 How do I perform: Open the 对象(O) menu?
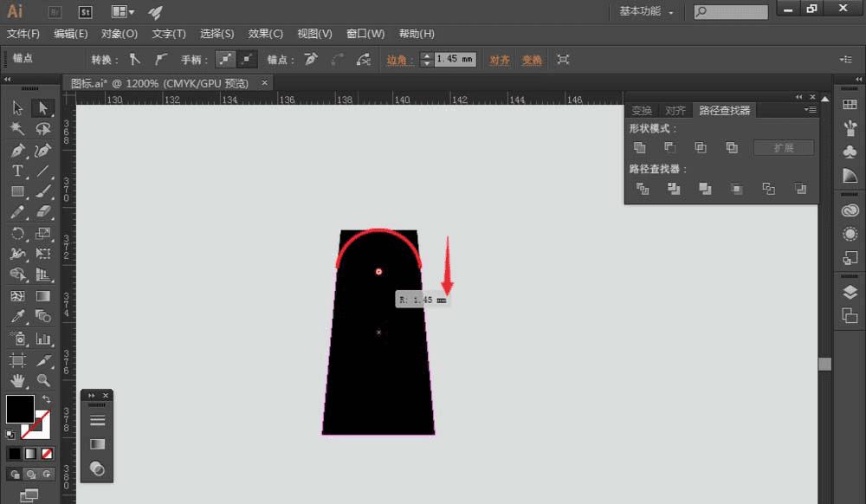(x=120, y=34)
